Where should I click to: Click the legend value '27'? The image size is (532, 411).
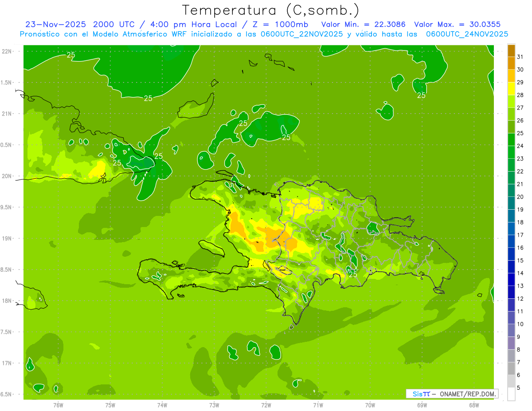pos(520,108)
